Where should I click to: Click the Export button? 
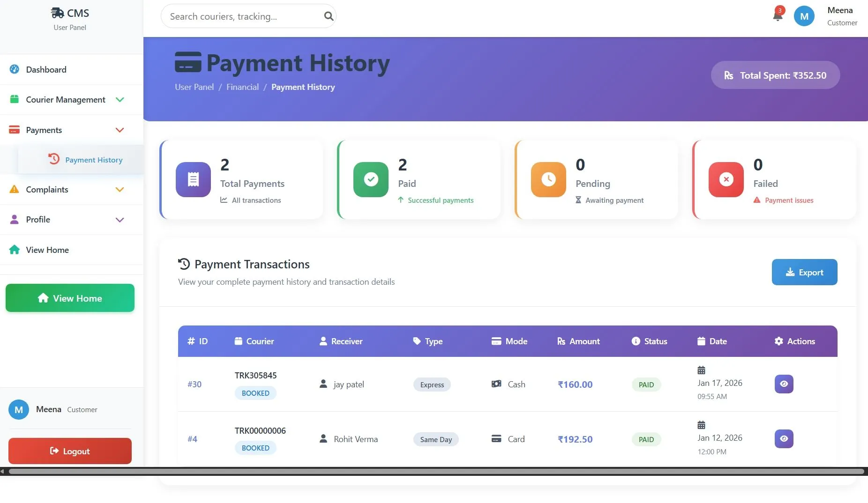pyautogui.click(x=804, y=272)
